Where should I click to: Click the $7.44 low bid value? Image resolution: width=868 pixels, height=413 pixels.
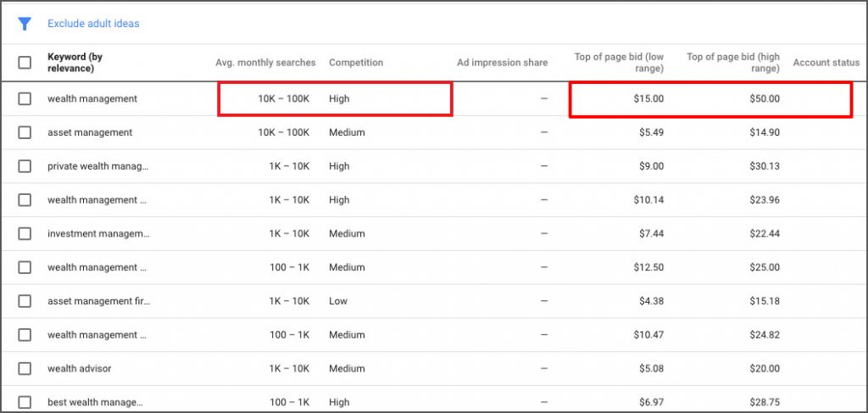tap(652, 233)
